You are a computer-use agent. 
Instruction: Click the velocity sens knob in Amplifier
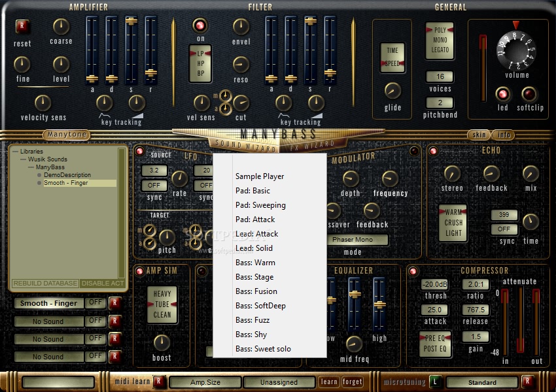43,103
